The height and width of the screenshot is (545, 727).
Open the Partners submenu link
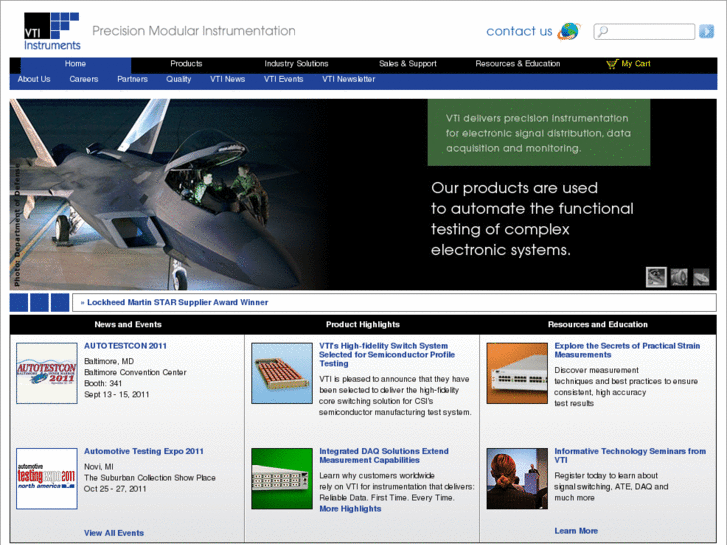point(132,79)
